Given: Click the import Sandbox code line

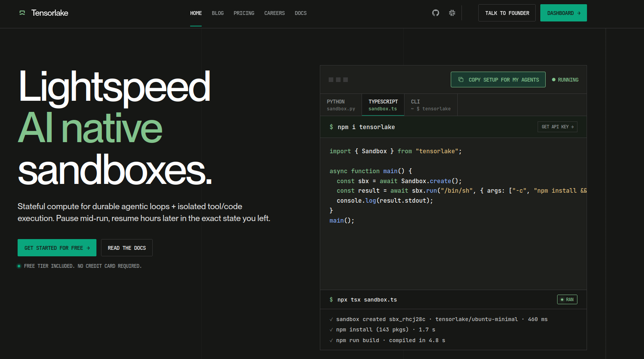Looking at the screenshot, I should (396, 151).
